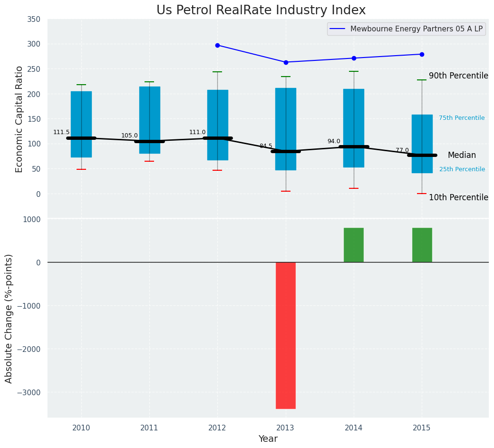The height and width of the screenshot is (448, 494).
Task: Click the Year x-axis label
Action: (268, 439)
